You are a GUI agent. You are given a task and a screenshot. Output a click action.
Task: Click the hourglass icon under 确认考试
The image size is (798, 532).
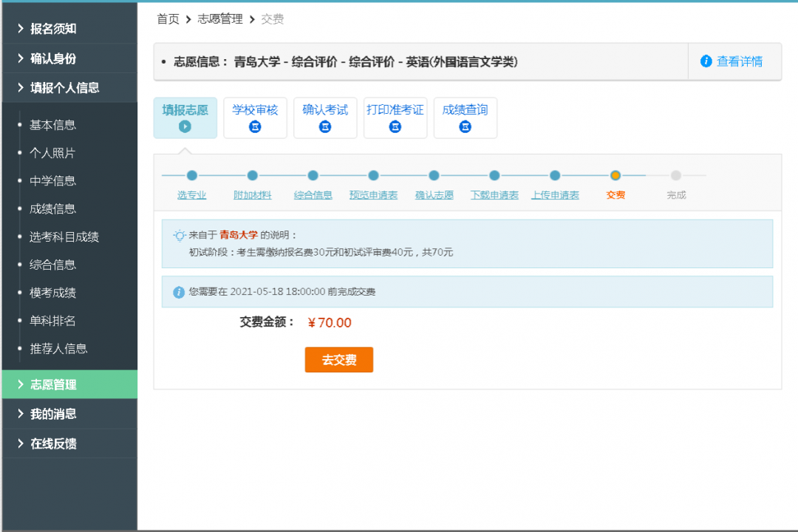[x=325, y=126]
